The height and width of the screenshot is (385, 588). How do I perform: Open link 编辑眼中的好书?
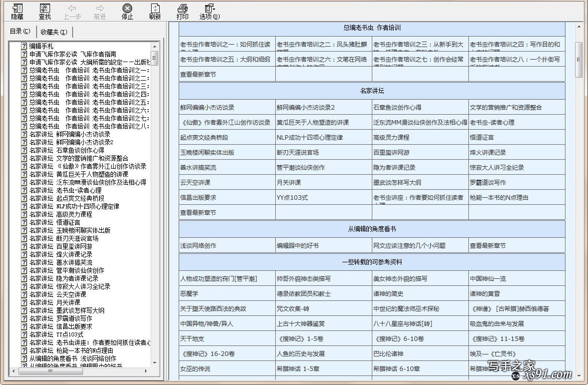[298, 245]
